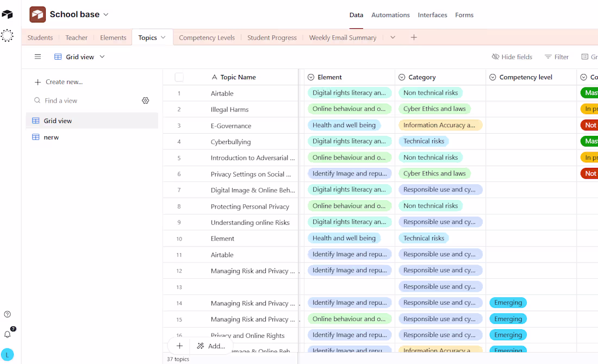The width and height of the screenshot is (598, 364).
Task: Tick the select-all rows checkbox
Action: (x=179, y=77)
